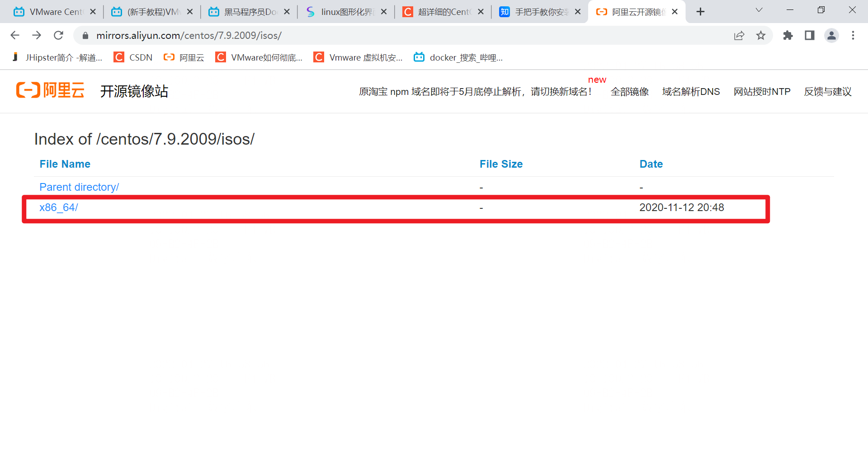The height and width of the screenshot is (461, 868).
Task: Close the 手把手教你安 tab
Action: (578, 12)
